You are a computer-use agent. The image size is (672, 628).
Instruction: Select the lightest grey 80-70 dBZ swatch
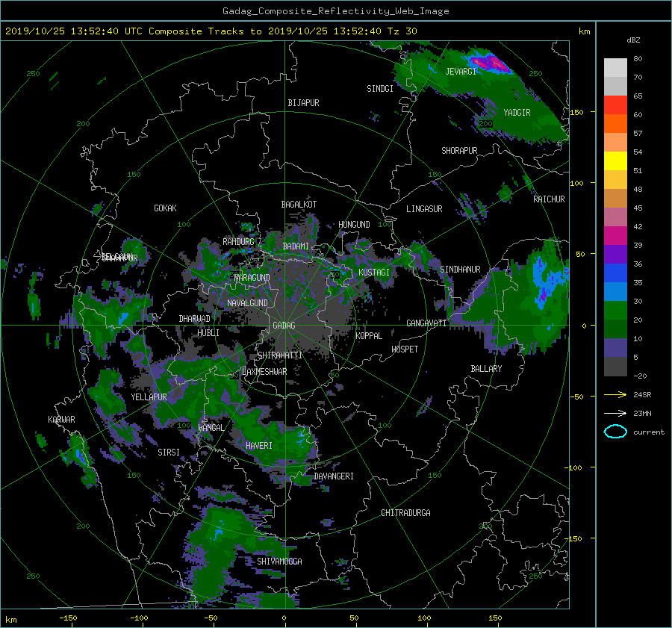(x=615, y=67)
